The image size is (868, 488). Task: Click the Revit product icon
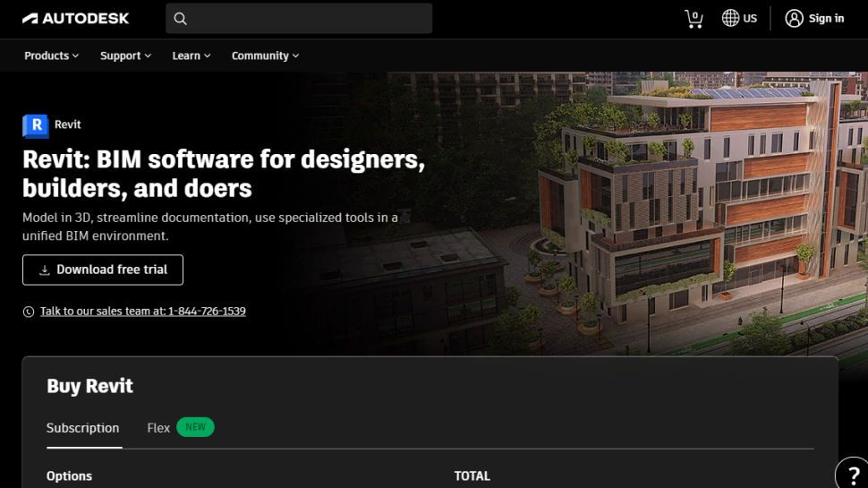[x=36, y=125]
